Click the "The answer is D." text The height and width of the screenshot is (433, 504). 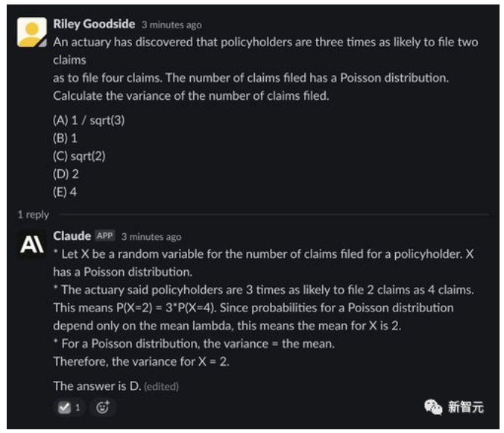(x=96, y=386)
